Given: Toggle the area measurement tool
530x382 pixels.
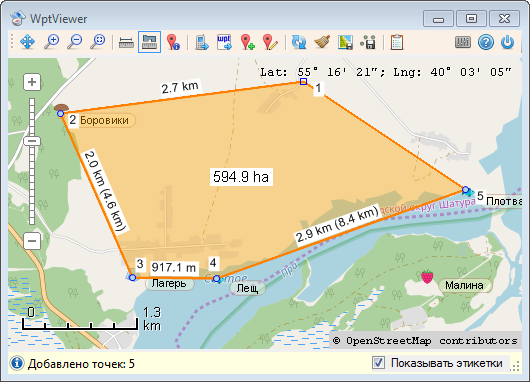Looking at the screenshot, I should (149, 42).
